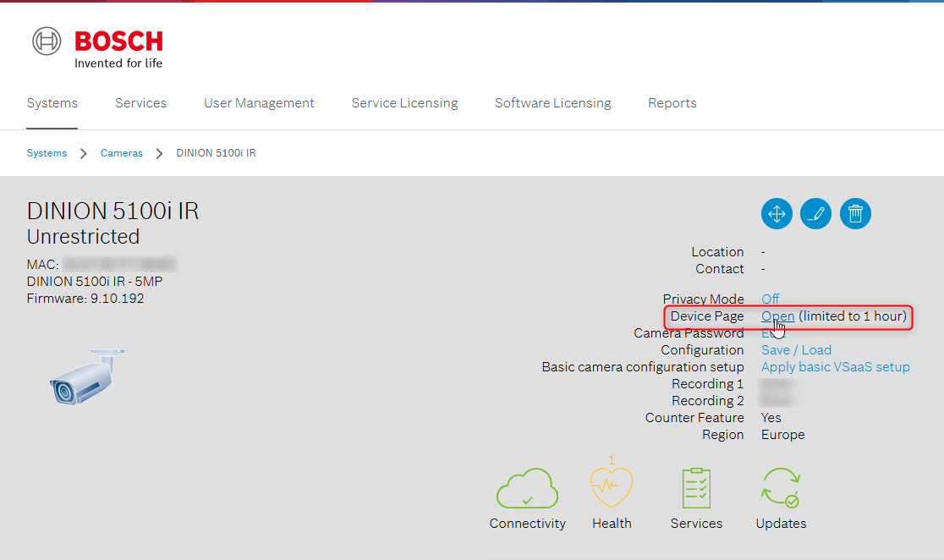Click the Contact label
The width and height of the screenshot is (944, 560).
pyautogui.click(x=720, y=268)
